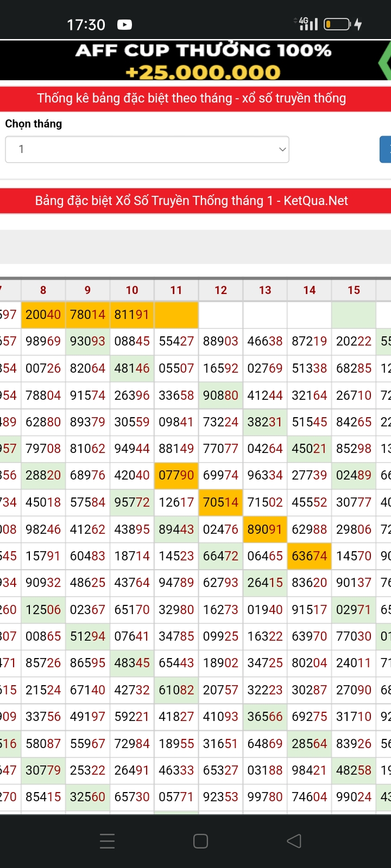Select orange cell 63674 in column 14
Viewport: 391px width, 868px height.
[x=309, y=556]
